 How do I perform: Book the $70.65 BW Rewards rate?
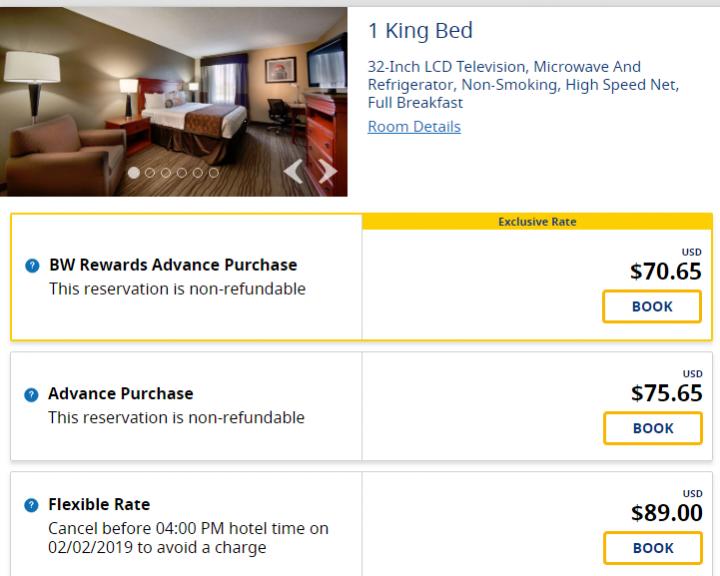click(x=652, y=307)
